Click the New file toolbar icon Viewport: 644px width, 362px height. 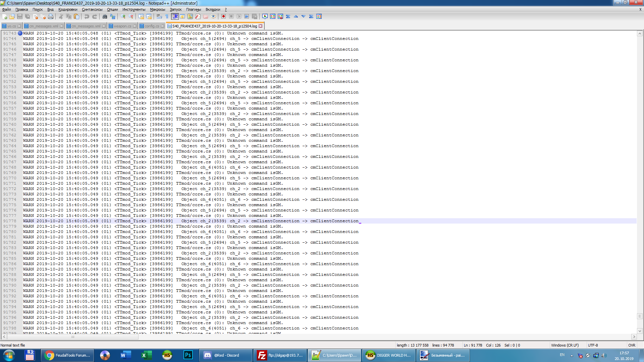point(5,16)
